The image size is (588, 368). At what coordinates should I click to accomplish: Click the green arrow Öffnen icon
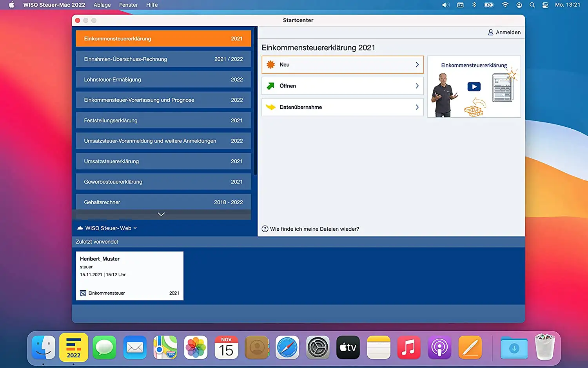(270, 86)
